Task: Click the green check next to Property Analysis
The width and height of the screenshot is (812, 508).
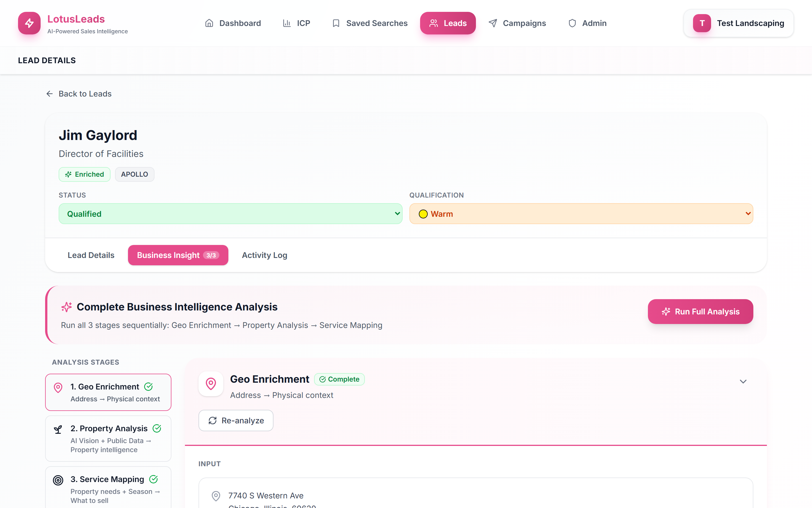Action: pyautogui.click(x=157, y=428)
